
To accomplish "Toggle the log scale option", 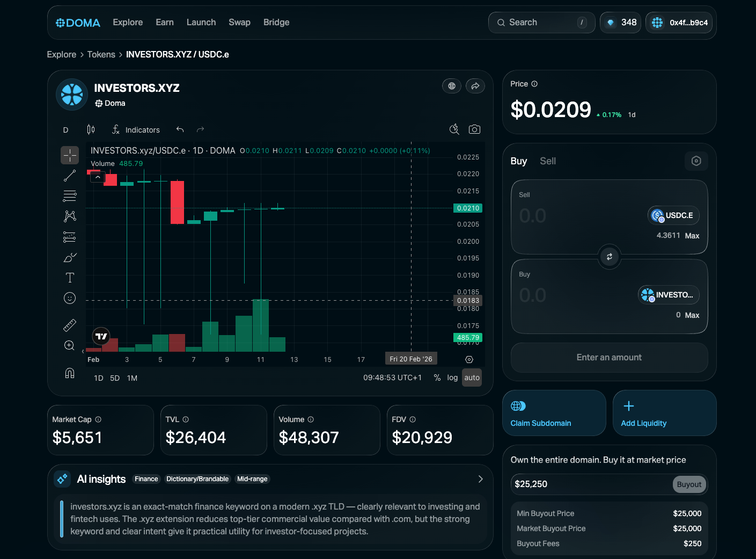I will point(452,377).
